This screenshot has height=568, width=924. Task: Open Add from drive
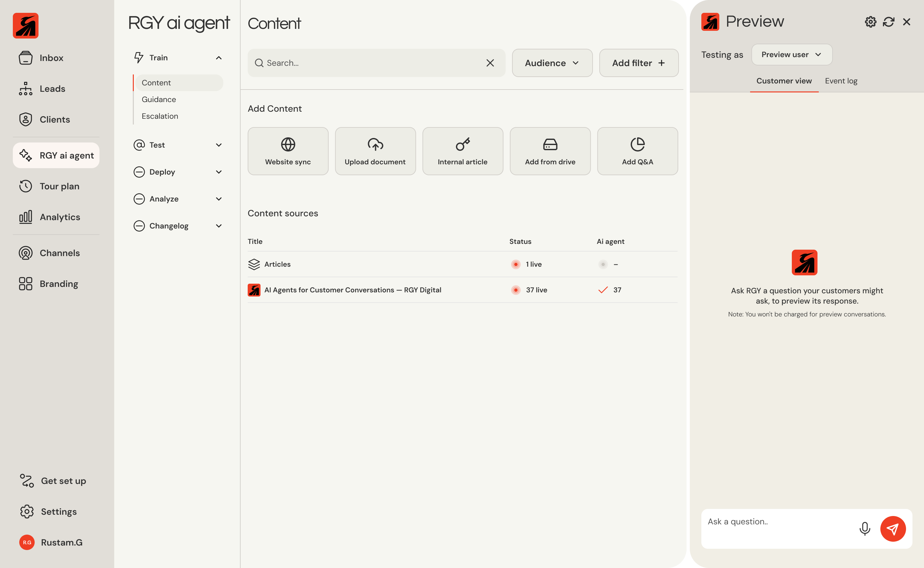(x=550, y=151)
